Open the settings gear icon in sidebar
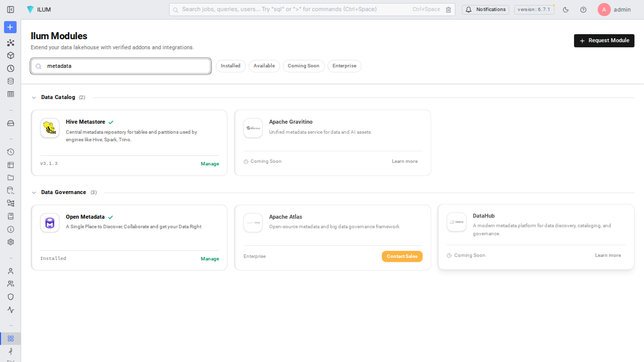The width and height of the screenshot is (644, 362). [x=11, y=242]
